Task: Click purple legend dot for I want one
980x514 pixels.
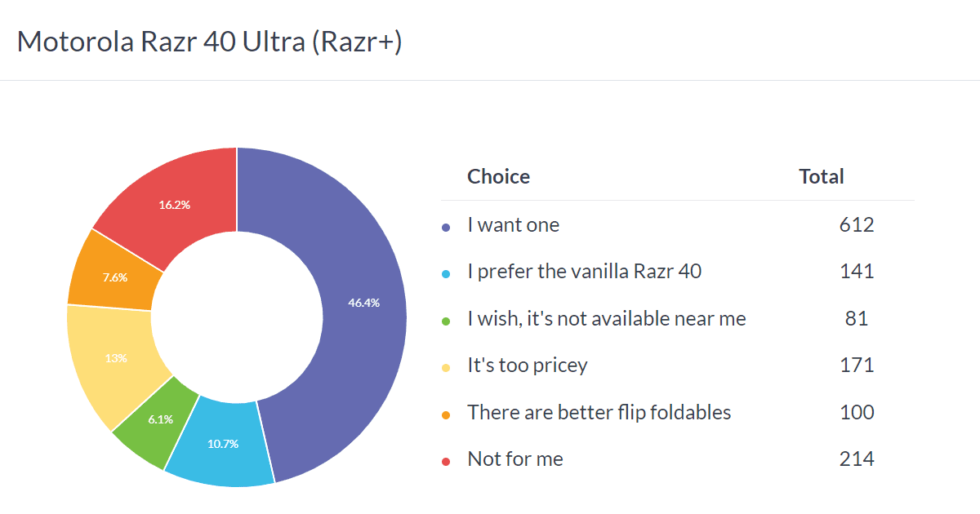Action: (446, 228)
